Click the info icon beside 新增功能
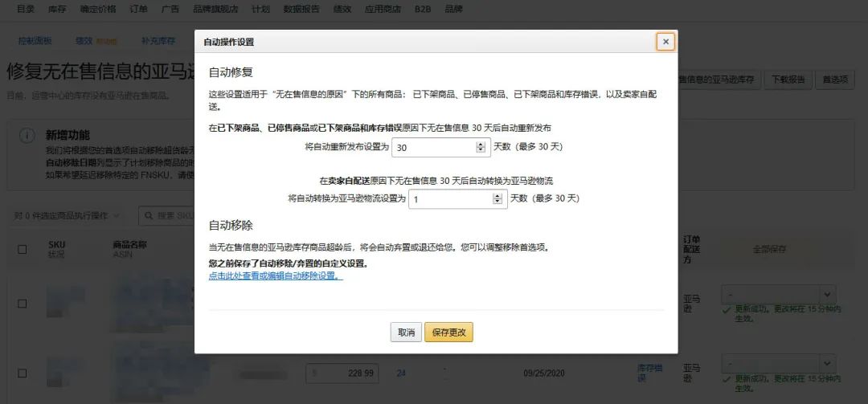 click(27, 136)
